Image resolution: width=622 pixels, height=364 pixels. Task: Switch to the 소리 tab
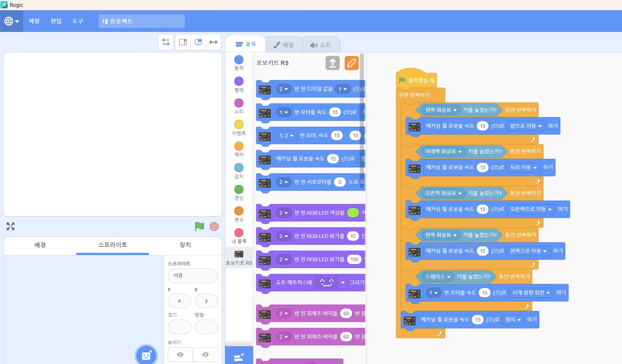(x=320, y=45)
